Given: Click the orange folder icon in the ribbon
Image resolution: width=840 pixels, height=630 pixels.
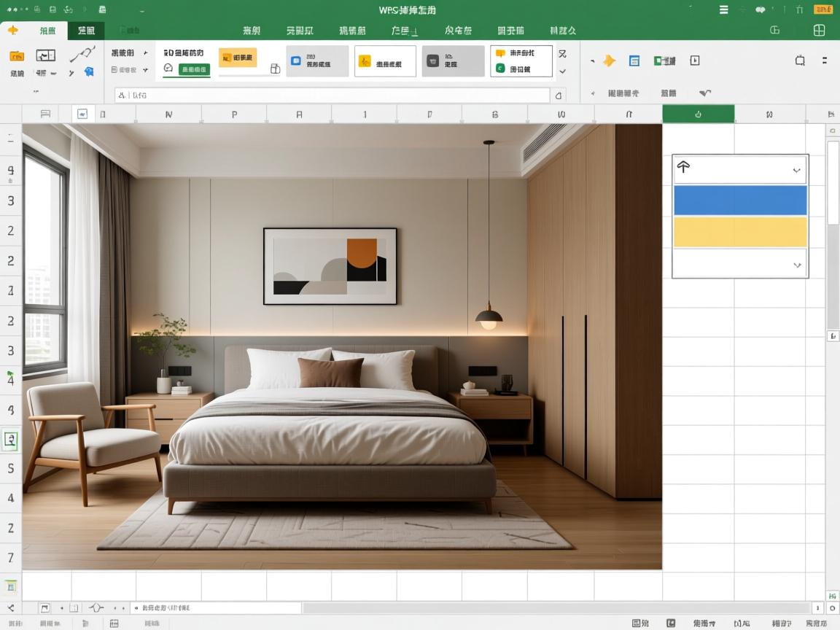Looking at the screenshot, I should click(17, 56).
